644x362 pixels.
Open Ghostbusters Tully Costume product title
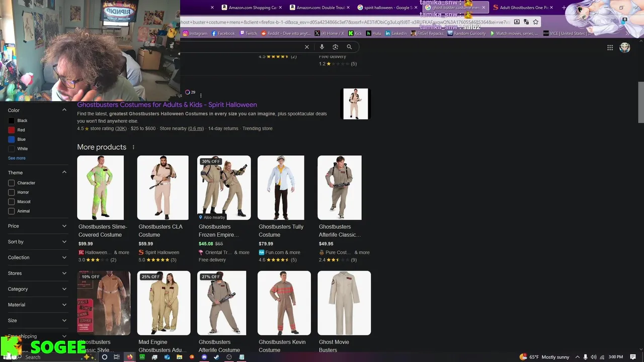pos(281,231)
